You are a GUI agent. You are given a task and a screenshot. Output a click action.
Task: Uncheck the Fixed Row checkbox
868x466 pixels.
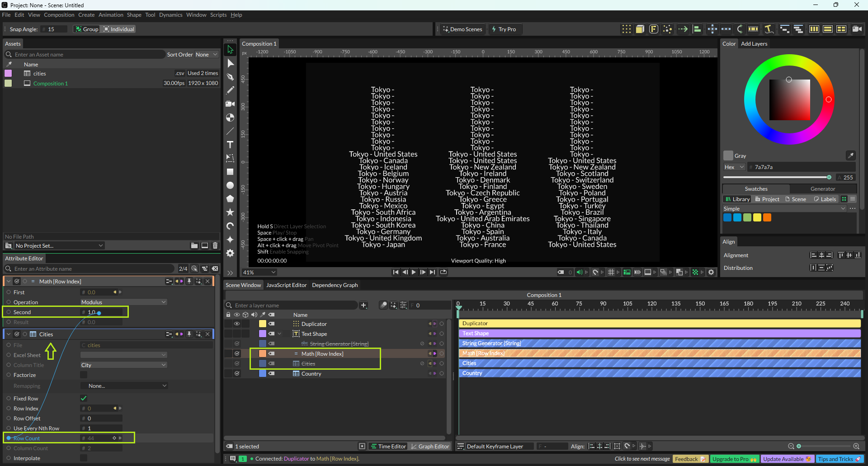tap(84, 398)
